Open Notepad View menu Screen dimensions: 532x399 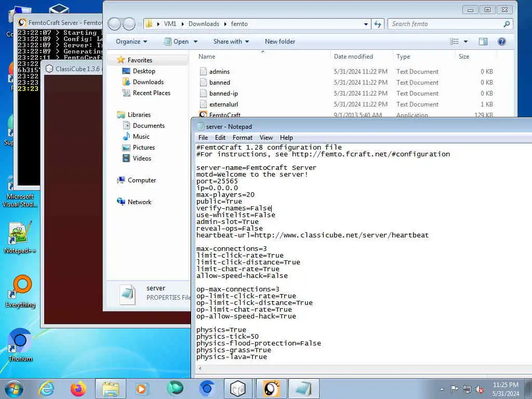(266, 137)
